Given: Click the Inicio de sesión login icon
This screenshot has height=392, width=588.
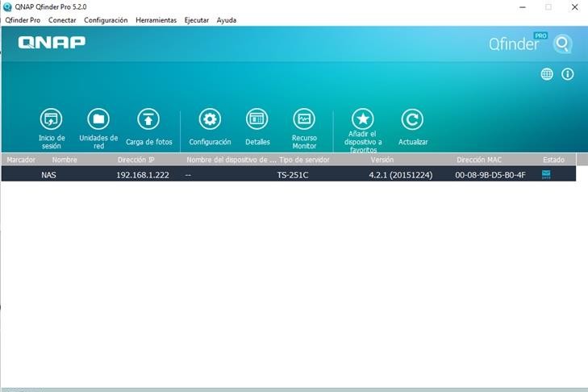Looking at the screenshot, I should point(51,119).
